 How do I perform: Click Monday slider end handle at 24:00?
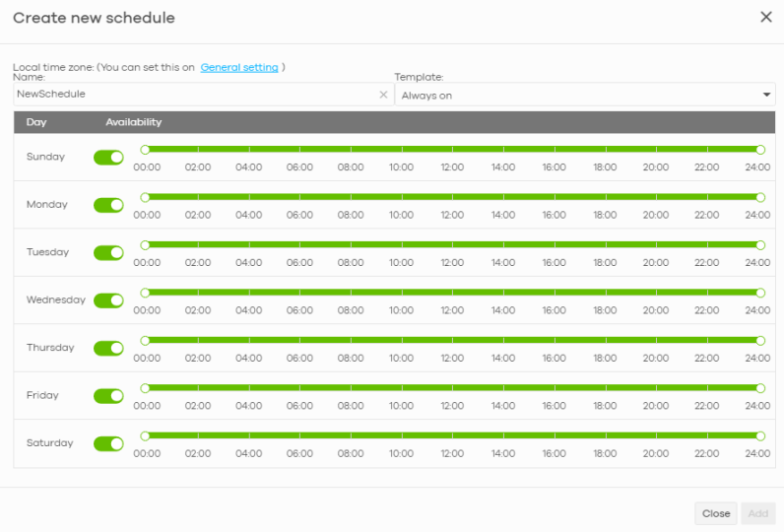[760, 197]
